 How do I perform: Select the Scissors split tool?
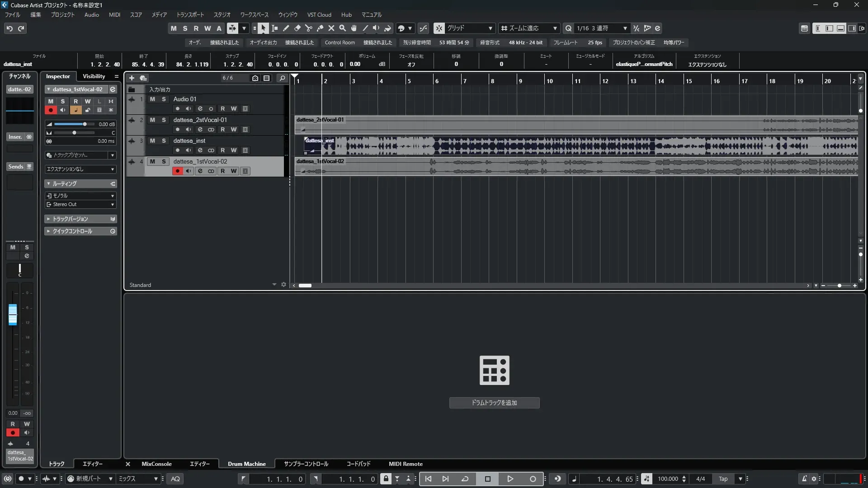coord(309,28)
